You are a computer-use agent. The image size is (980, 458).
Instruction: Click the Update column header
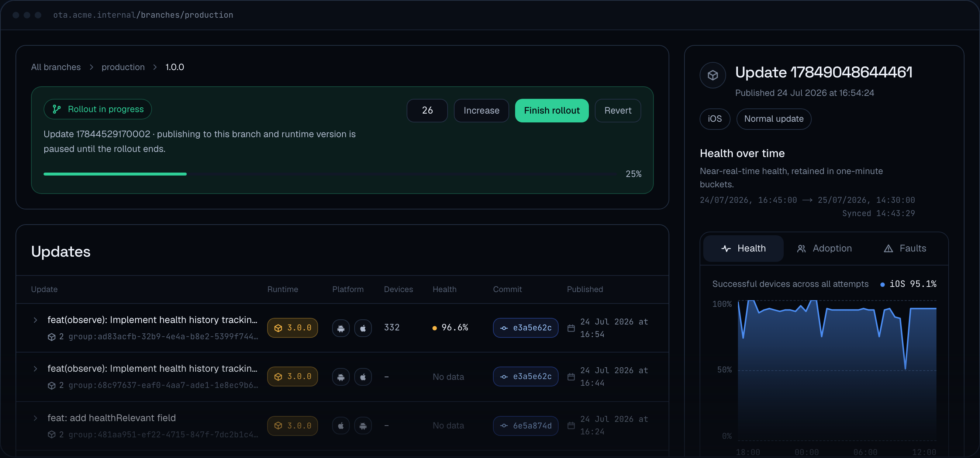pyautogui.click(x=44, y=289)
